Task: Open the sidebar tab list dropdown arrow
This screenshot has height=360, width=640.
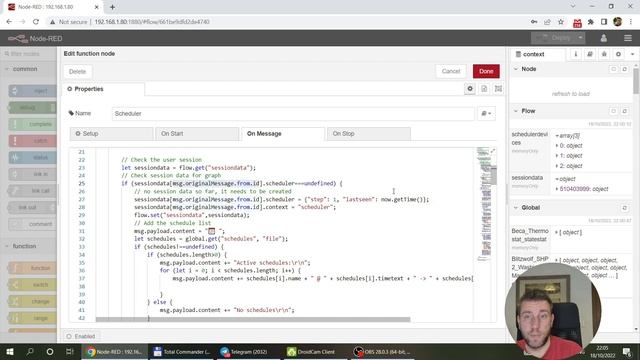Action: [x=632, y=54]
